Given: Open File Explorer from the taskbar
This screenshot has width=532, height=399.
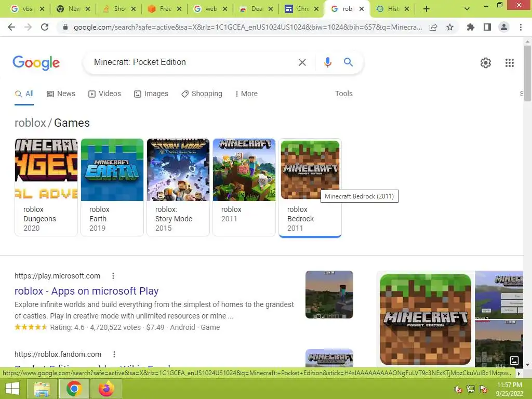Looking at the screenshot, I should (42, 389).
